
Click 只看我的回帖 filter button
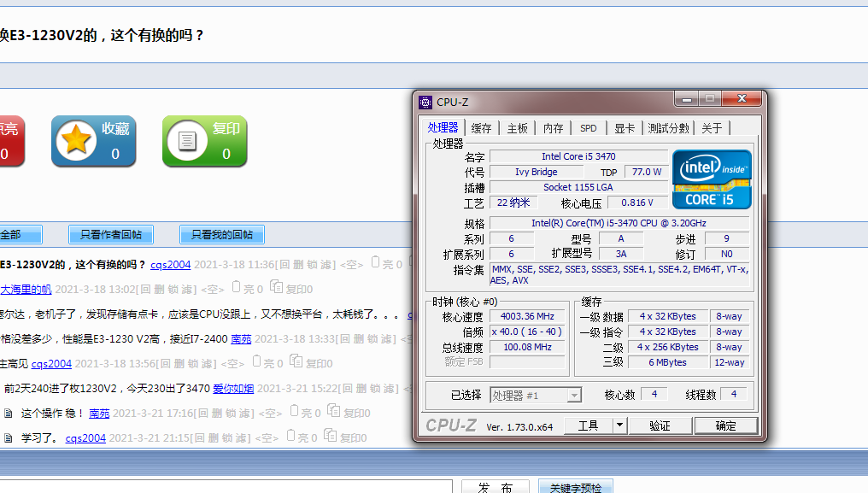point(222,234)
